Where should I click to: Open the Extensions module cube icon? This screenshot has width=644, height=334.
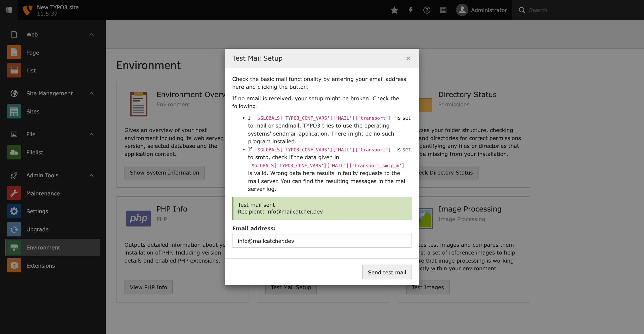[14, 265]
